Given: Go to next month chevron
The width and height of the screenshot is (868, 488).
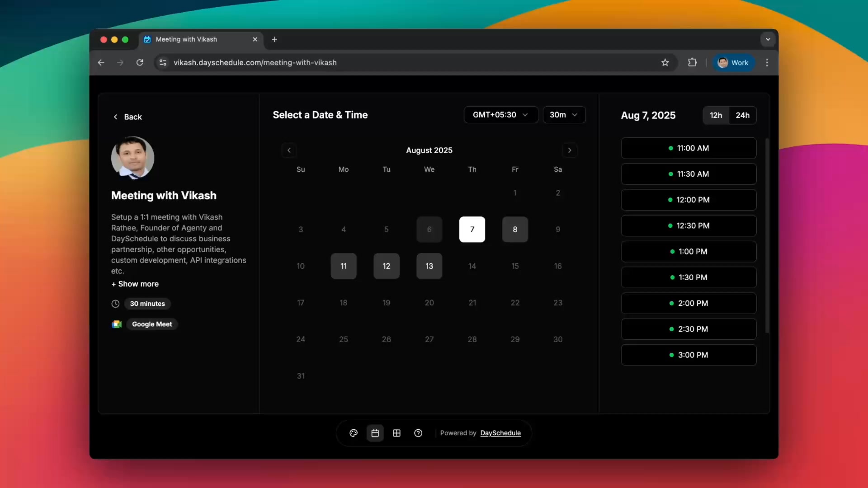Looking at the screenshot, I should coord(570,150).
